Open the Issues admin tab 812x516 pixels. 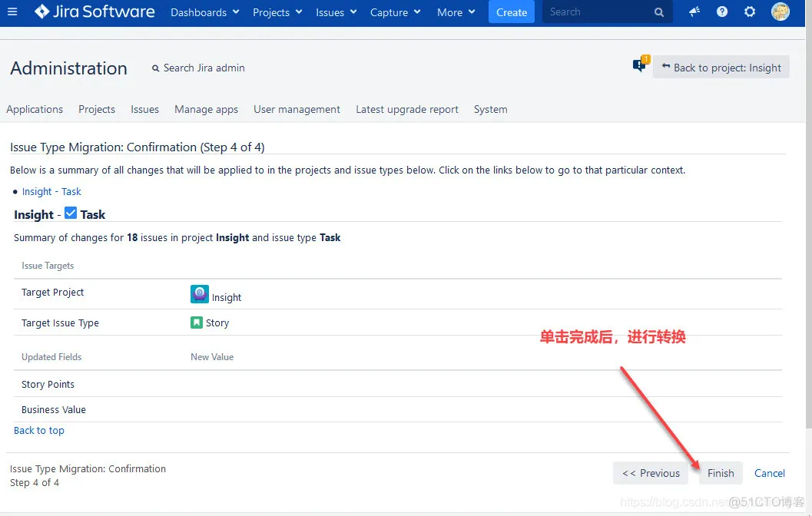tap(144, 109)
